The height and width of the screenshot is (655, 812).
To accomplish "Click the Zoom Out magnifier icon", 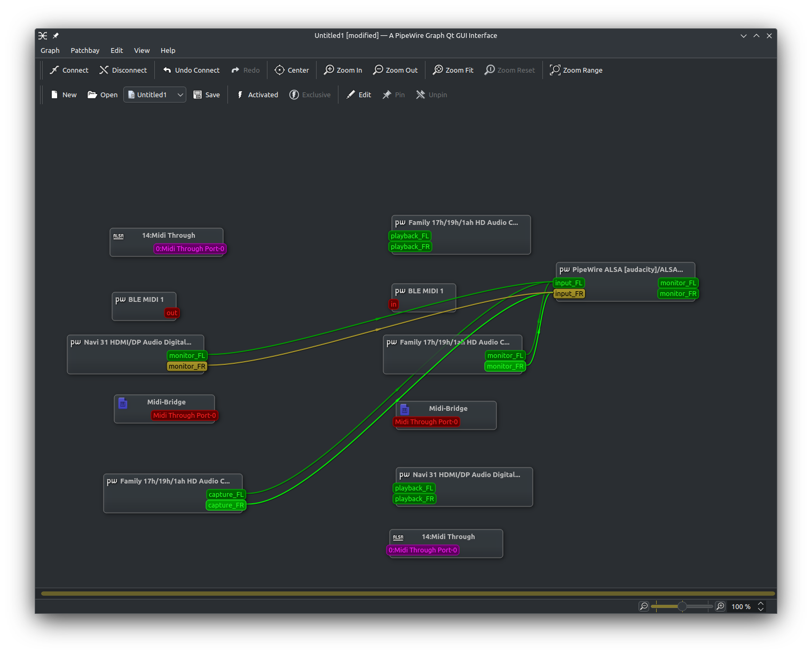I will (x=378, y=70).
